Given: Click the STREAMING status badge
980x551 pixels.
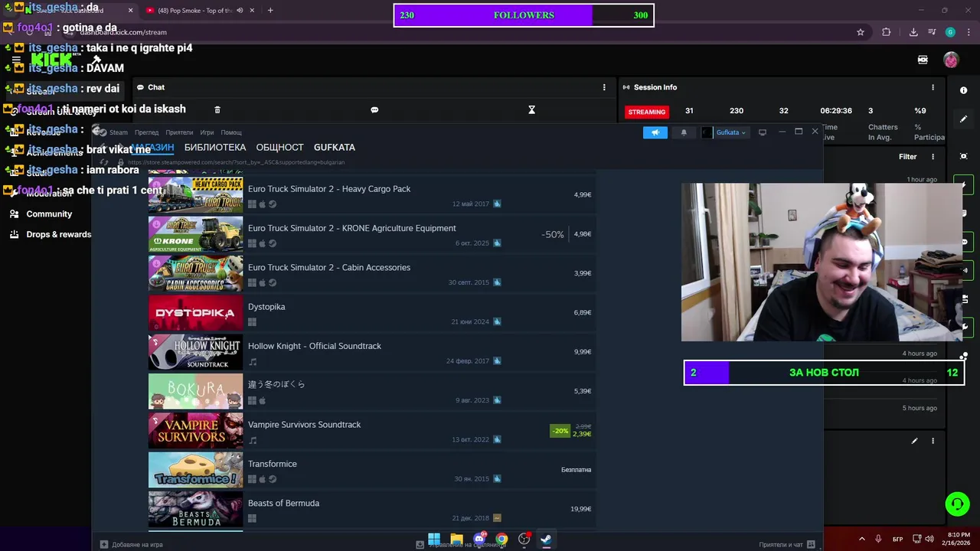Looking at the screenshot, I should click(647, 112).
